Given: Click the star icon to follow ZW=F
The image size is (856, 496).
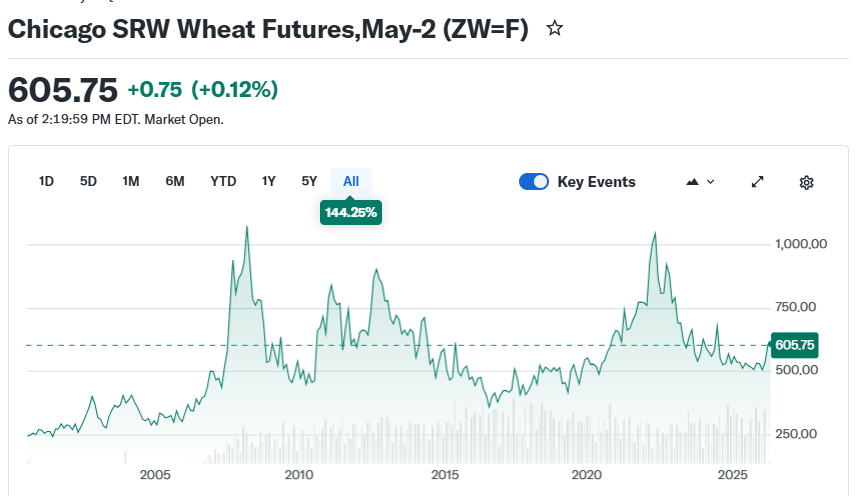Looking at the screenshot, I should click(555, 29).
